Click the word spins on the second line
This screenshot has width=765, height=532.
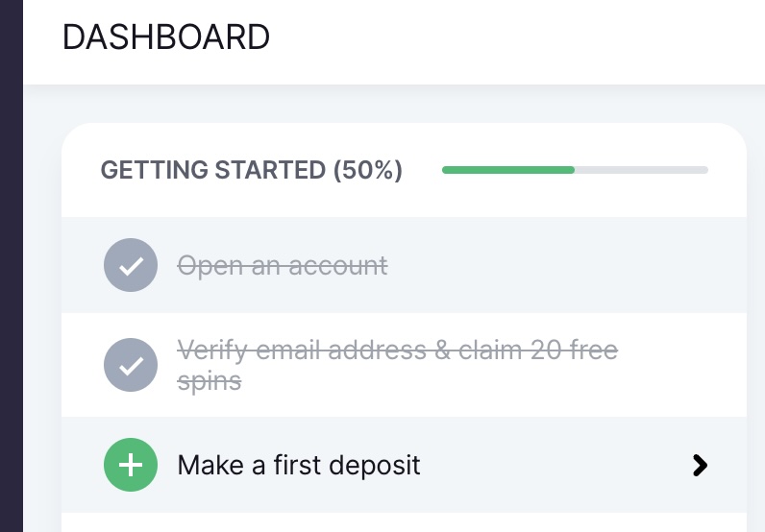(x=209, y=381)
